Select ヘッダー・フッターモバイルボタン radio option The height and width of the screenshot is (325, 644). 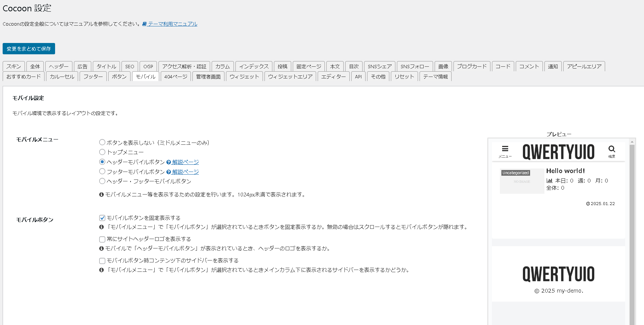point(102,181)
